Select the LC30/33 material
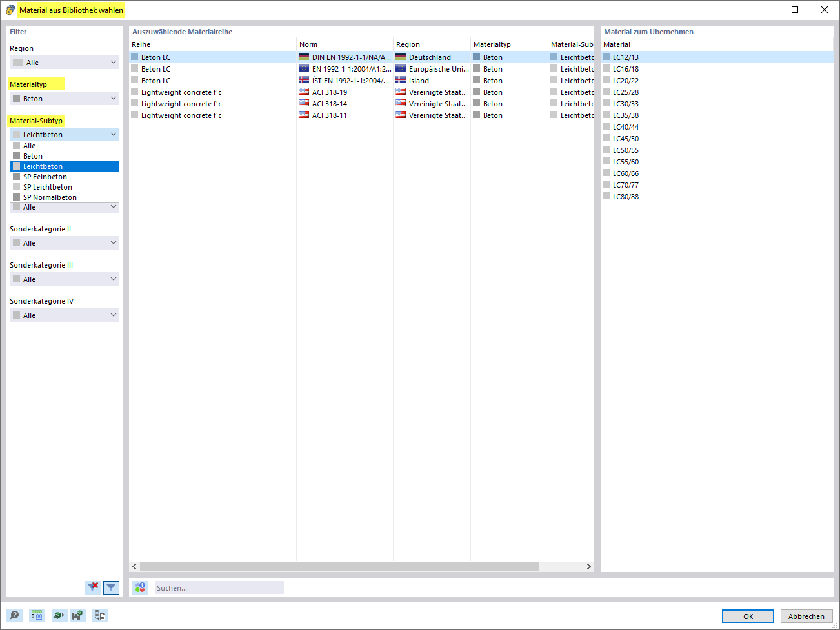 tap(717, 104)
